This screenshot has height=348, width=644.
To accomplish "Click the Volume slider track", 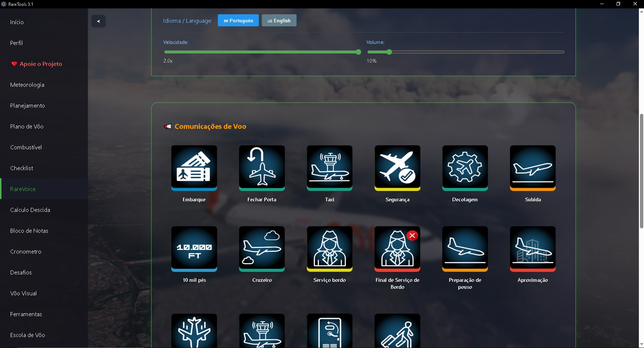I will pos(476,52).
